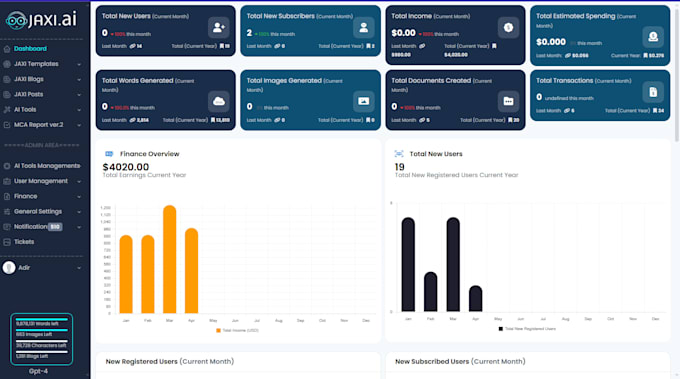Click the Total Estimated Spending icon
Screen dimensions: 680x379
click(x=653, y=37)
